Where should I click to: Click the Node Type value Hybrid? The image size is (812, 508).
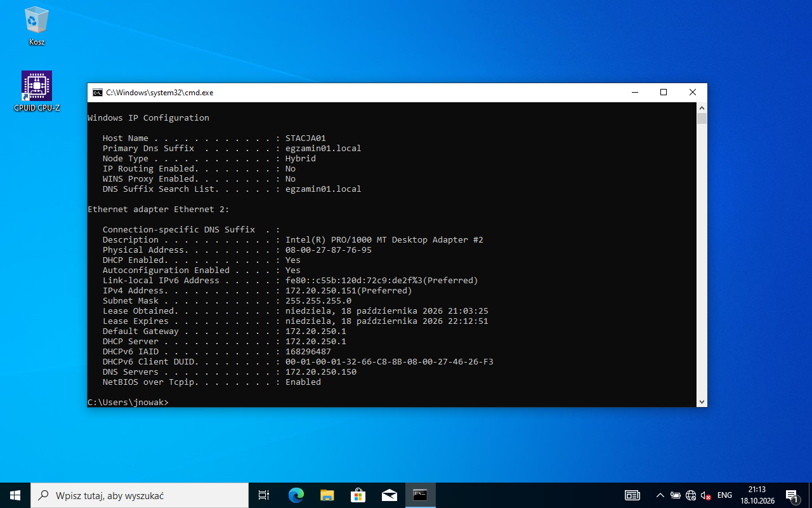(x=301, y=159)
